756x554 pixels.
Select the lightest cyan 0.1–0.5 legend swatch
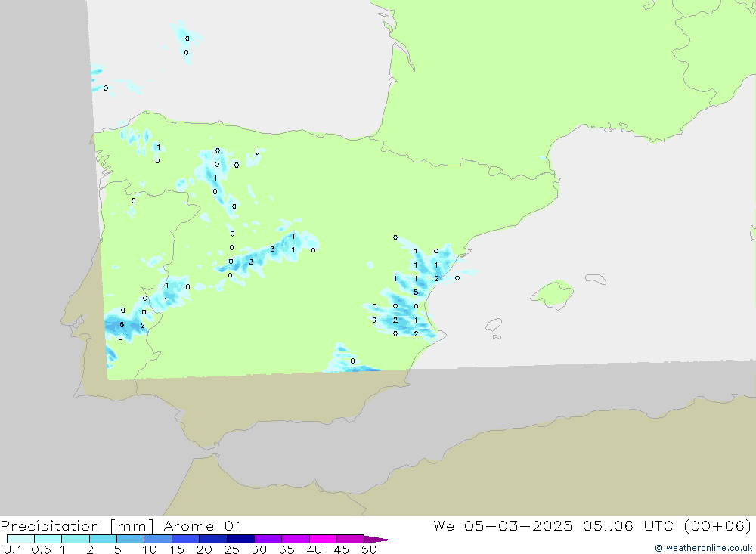(x=20, y=539)
